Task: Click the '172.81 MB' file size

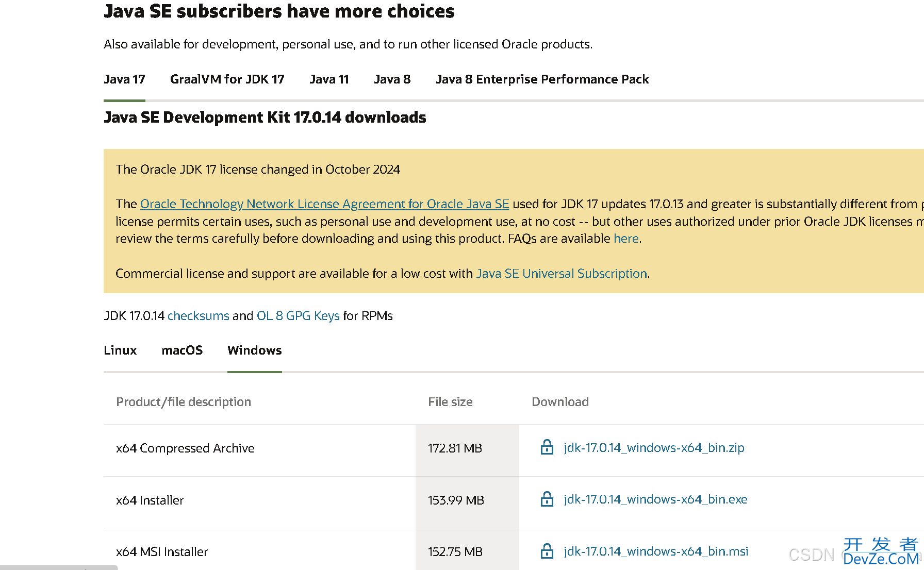Action: [455, 448]
